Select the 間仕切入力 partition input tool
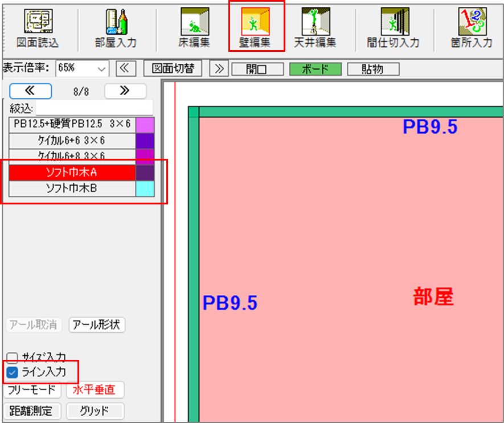Screen dimensions: 504x423 pyautogui.click(x=394, y=28)
